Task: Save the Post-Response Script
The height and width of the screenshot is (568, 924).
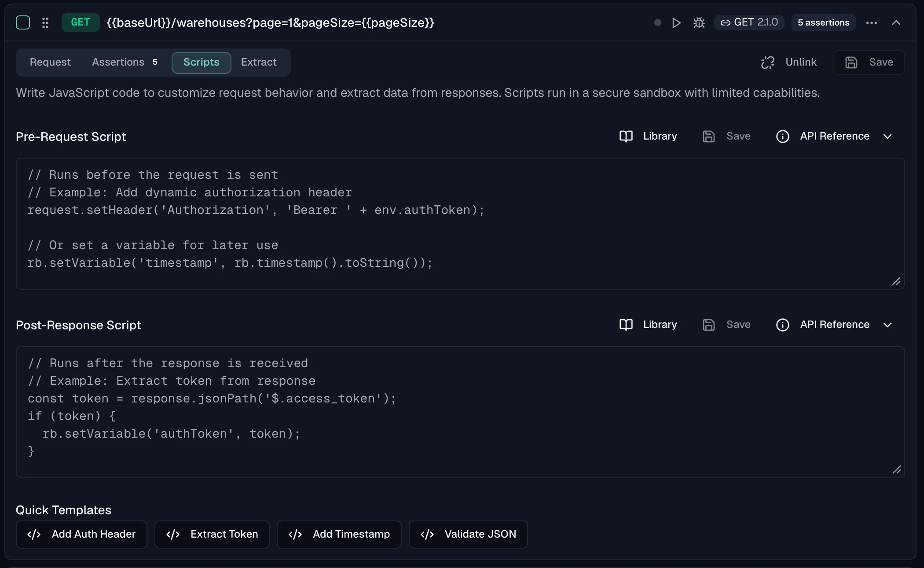Action: pos(727,325)
